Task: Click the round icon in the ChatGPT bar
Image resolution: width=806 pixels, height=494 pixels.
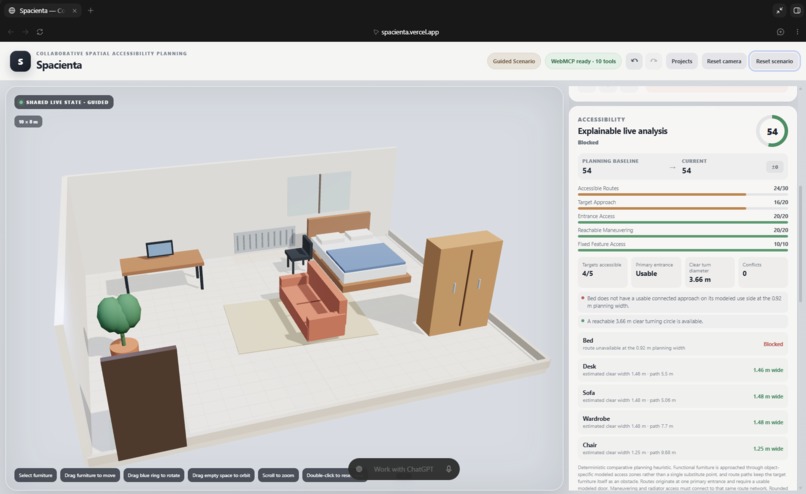Action: tap(359, 469)
